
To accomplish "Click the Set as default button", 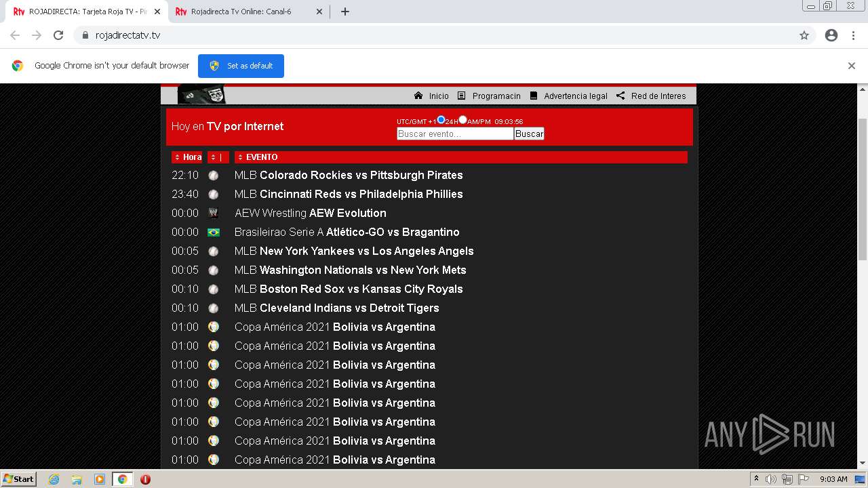I will [241, 66].
